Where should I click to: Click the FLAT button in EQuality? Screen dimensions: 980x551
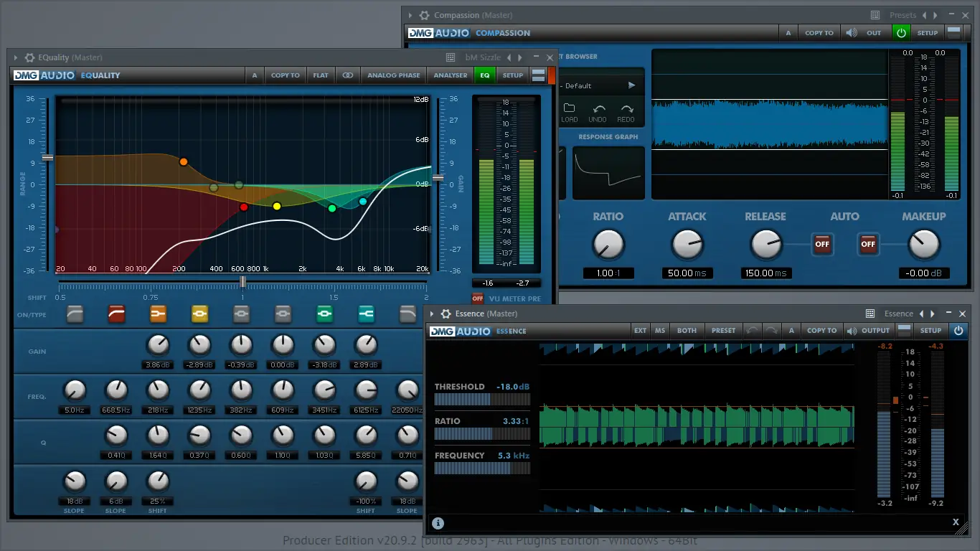(x=321, y=75)
